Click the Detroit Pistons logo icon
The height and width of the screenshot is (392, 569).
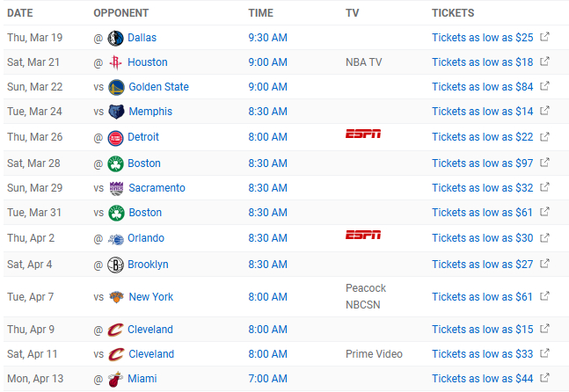[115, 138]
